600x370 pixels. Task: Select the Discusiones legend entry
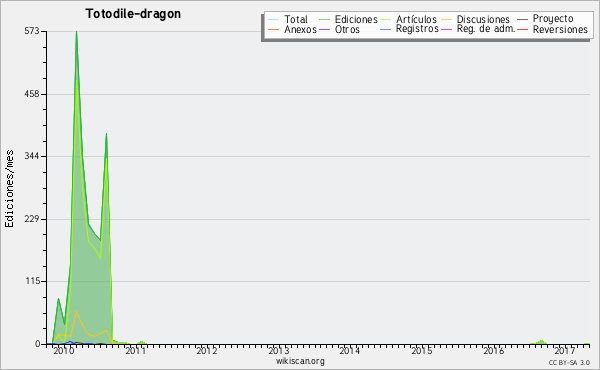483,19
